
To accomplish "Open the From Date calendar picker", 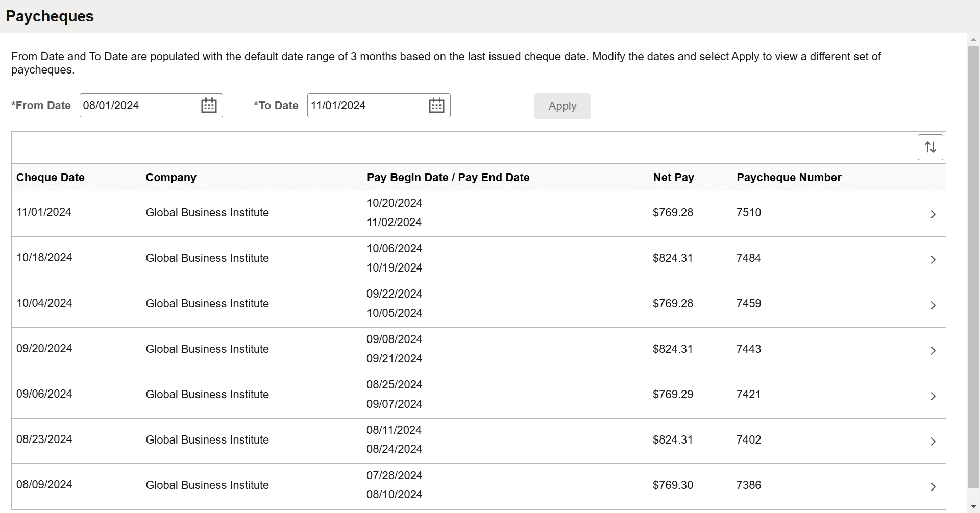I will click(209, 106).
